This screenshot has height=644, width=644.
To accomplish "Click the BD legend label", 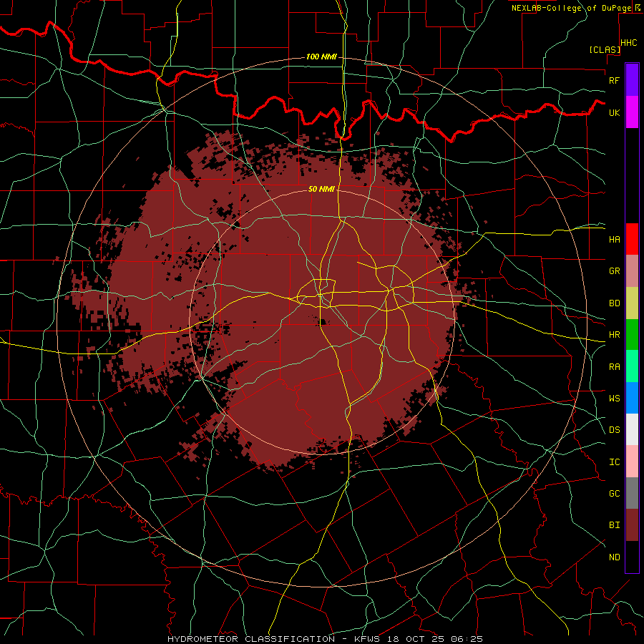I will [x=614, y=303].
